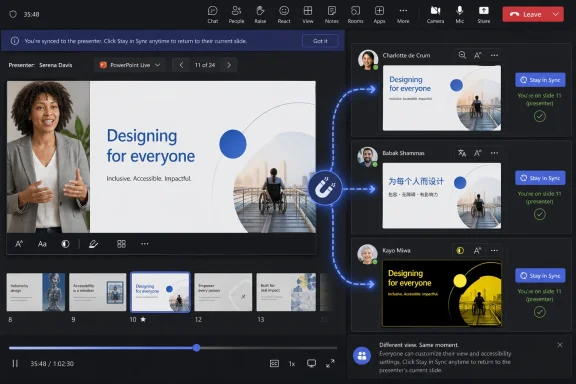Expand the Leave options arrow
Viewport: 576px width, 384px height.
[x=556, y=14]
